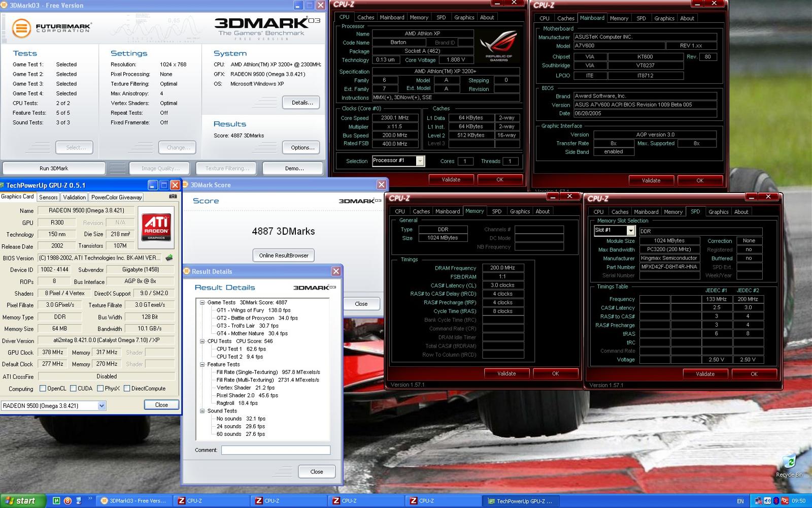
Task: Click the Republic of Gamers logo in CPU-Z
Action: click(x=499, y=46)
